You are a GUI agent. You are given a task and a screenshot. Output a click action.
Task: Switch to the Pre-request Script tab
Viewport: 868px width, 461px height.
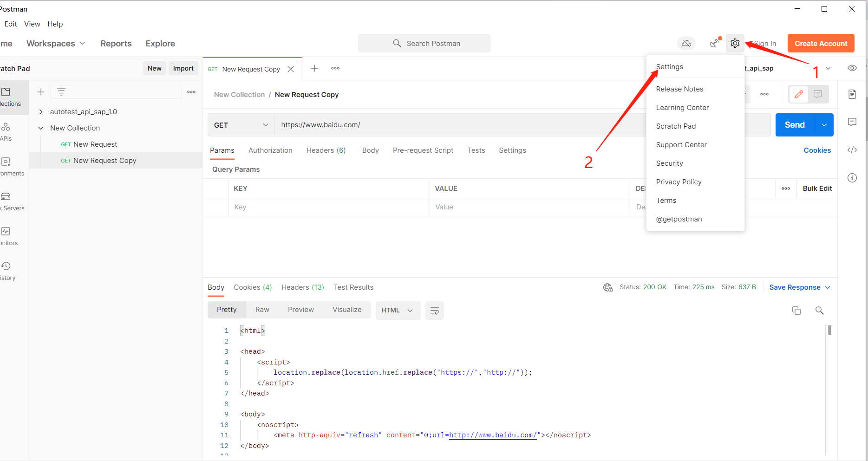(x=423, y=150)
